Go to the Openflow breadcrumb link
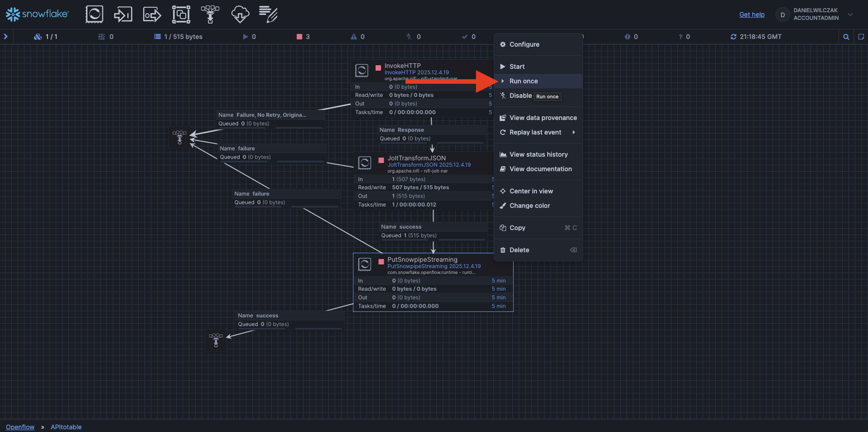Screen dimensions: 868x432 20,427
